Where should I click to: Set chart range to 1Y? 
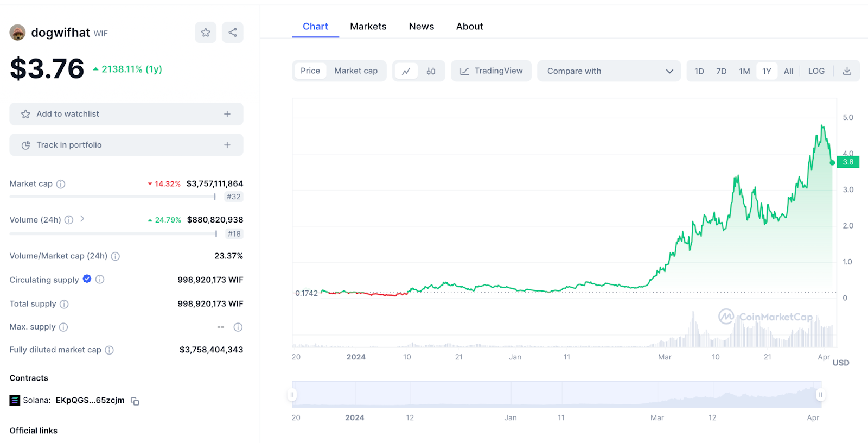[767, 71]
